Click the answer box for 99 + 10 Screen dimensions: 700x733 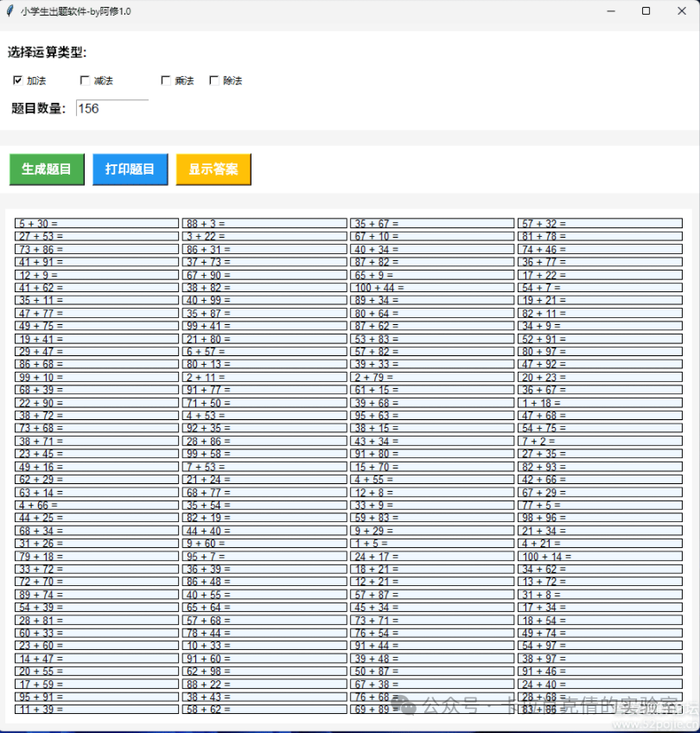point(96,377)
